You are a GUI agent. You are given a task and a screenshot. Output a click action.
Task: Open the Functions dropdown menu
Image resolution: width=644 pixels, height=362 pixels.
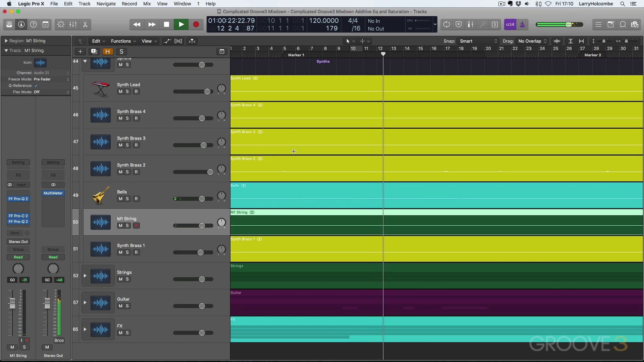point(124,41)
